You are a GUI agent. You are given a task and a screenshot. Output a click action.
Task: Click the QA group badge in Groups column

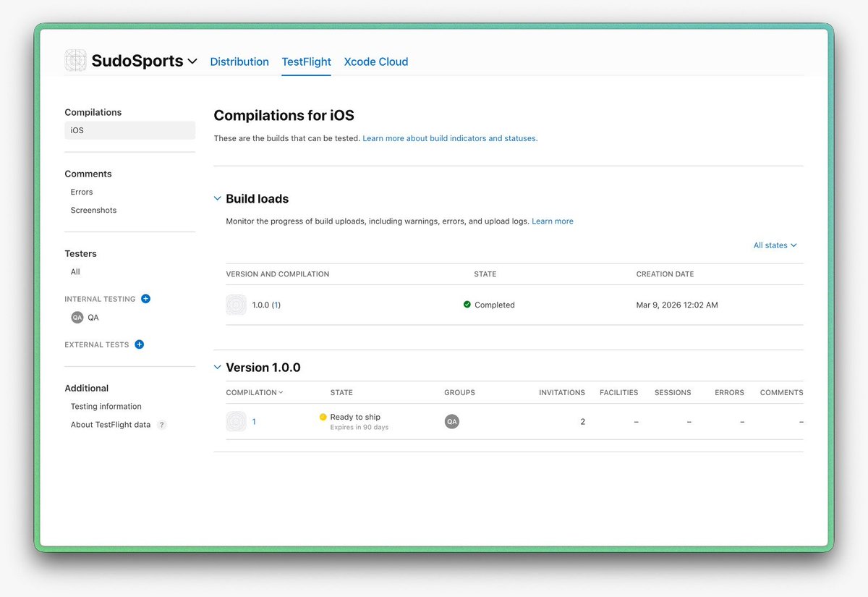[452, 422]
